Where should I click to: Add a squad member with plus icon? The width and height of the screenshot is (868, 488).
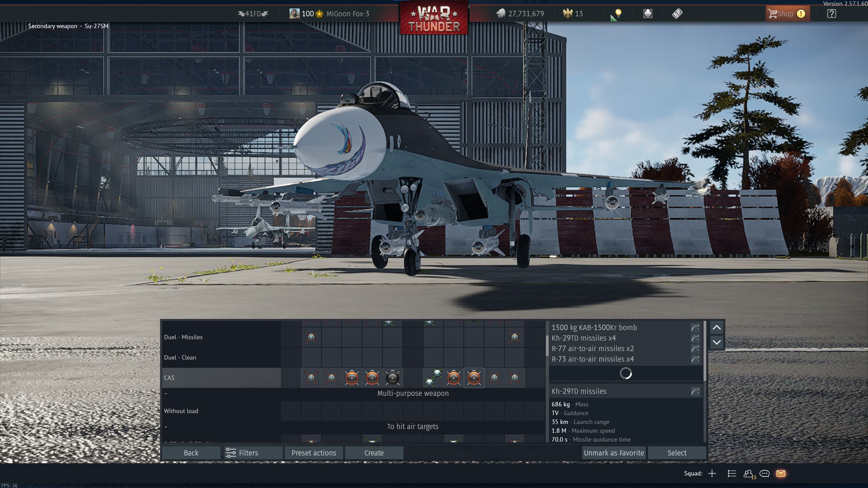[x=712, y=473]
